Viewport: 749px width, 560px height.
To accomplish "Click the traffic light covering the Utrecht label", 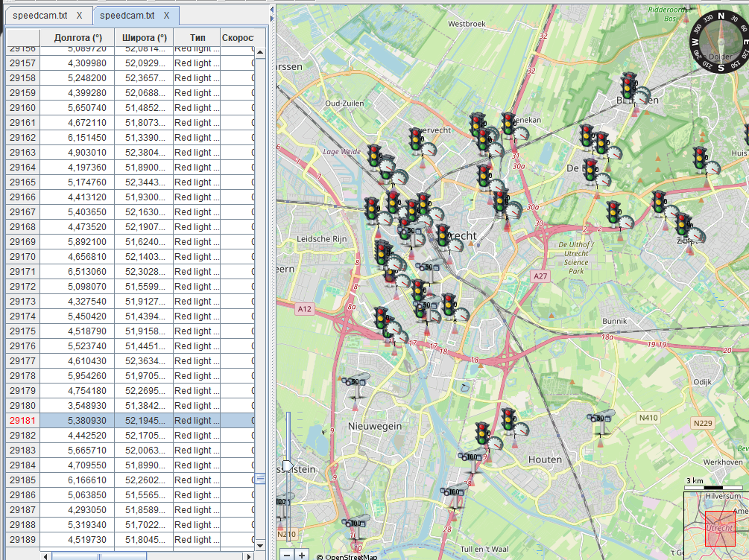I will click(x=443, y=238).
